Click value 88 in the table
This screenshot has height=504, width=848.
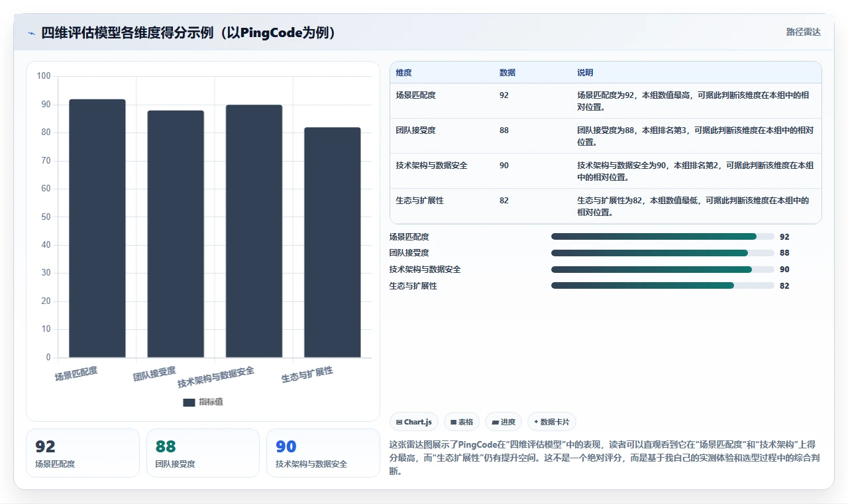coord(504,130)
